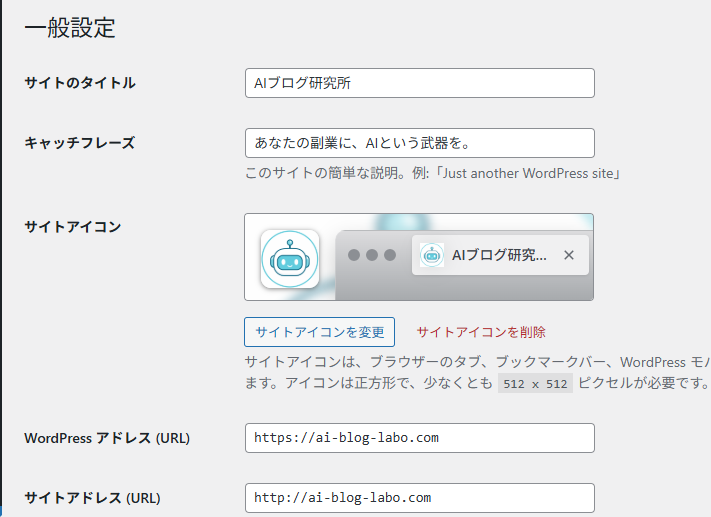The image size is (711, 517).
Task: Click the third gray dot in browser preview
Action: (x=391, y=255)
